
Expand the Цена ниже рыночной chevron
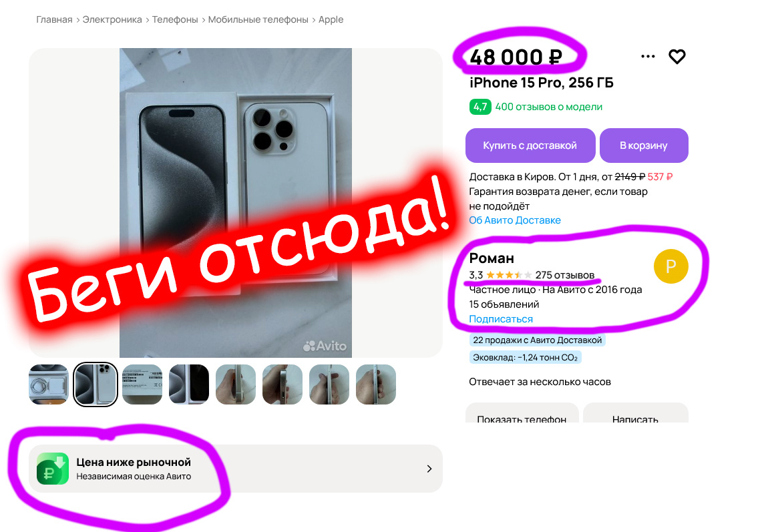click(429, 469)
